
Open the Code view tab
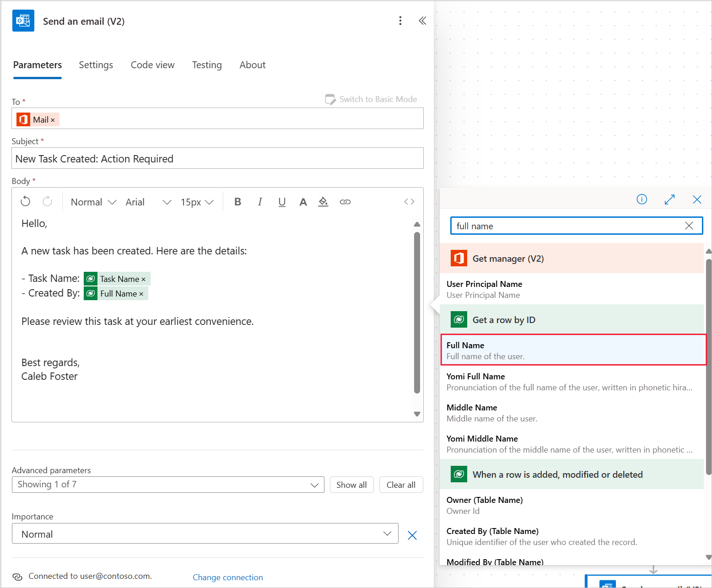(152, 65)
